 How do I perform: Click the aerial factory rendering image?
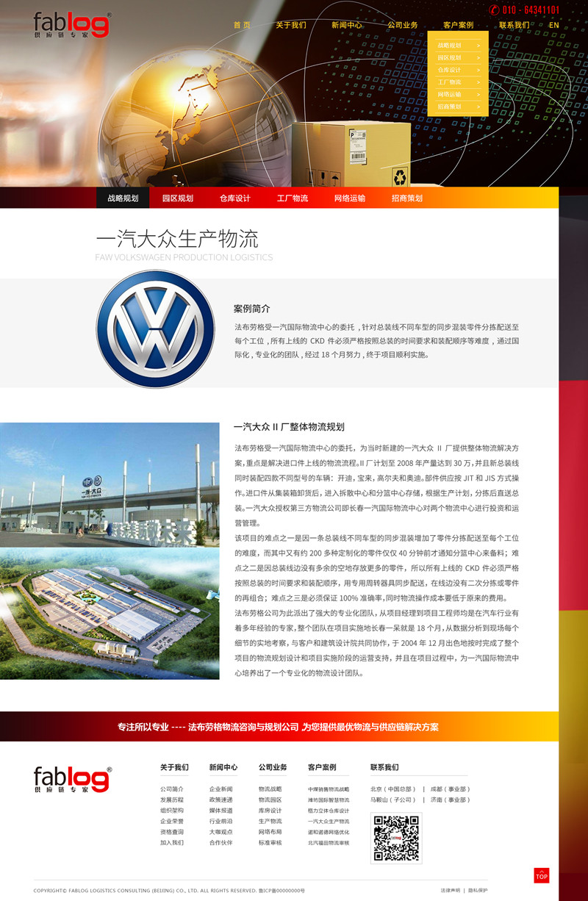pyautogui.click(x=110, y=614)
